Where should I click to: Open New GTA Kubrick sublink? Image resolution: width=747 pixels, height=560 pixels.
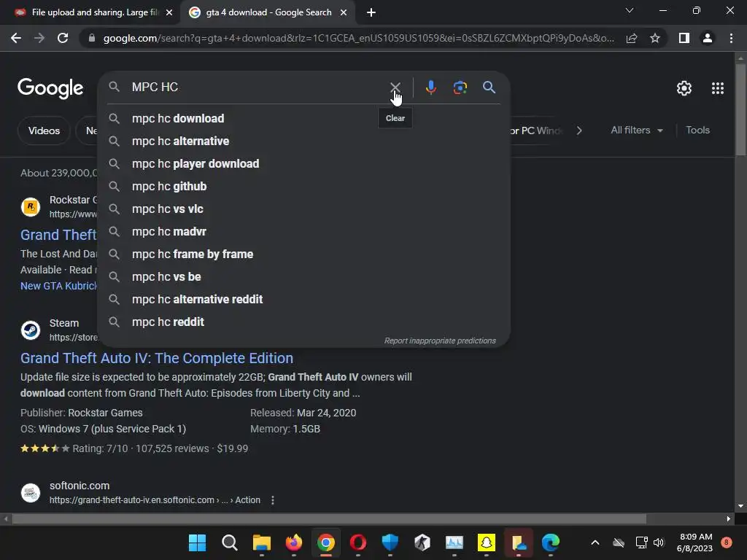(58, 286)
